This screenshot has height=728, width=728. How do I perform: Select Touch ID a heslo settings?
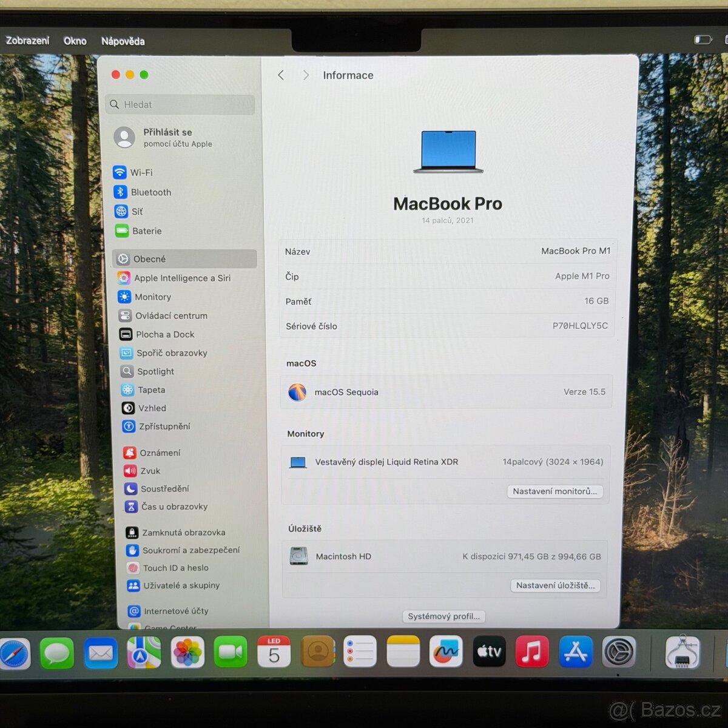(x=174, y=568)
